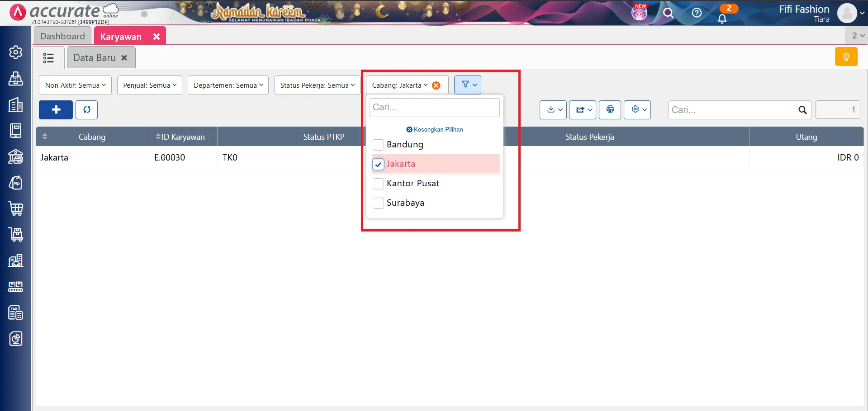Uncheck the Jakarta branch checkbox
The width and height of the screenshot is (868, 411).
click(x=378, y=164)
